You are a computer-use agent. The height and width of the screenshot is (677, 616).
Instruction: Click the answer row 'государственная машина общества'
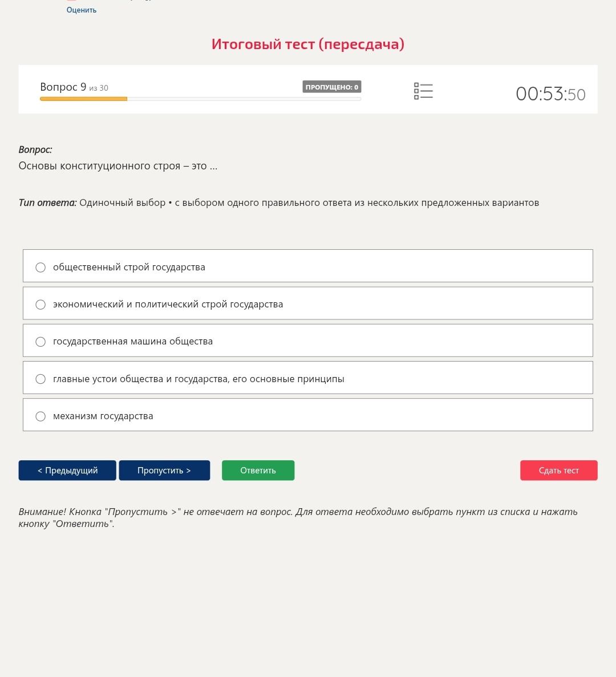(308, 340)
